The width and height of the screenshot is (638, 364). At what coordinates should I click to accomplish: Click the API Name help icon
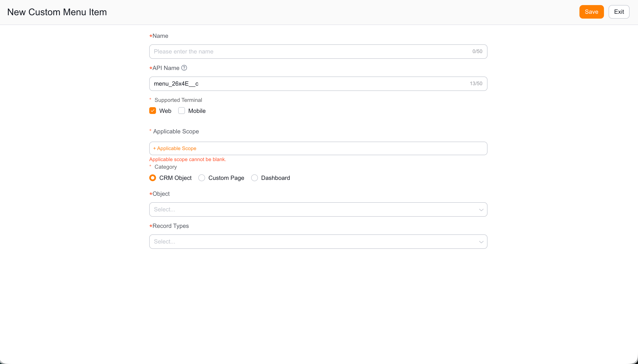pos(184,68)
